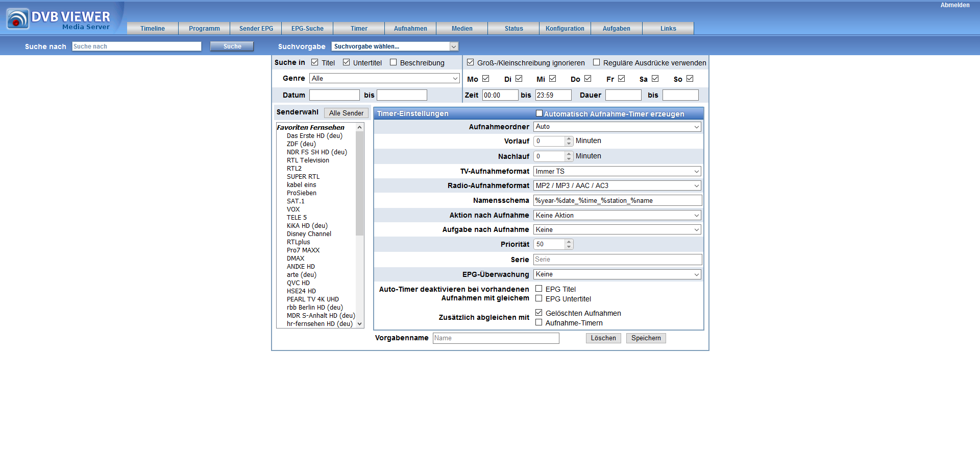Select arte (deu) in the channel list

(x=302, y=275)
